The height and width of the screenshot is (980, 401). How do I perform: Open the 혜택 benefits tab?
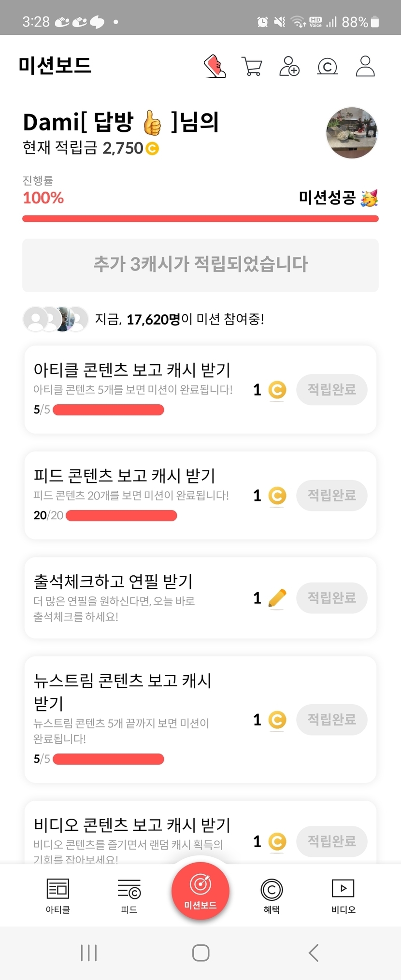[x=272, y=896]
